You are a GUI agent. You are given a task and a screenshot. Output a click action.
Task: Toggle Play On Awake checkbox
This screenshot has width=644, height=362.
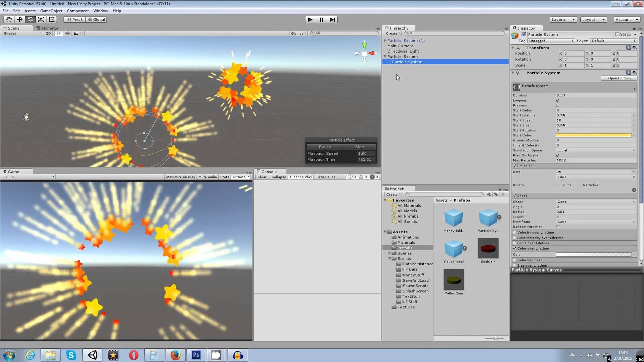558,155
